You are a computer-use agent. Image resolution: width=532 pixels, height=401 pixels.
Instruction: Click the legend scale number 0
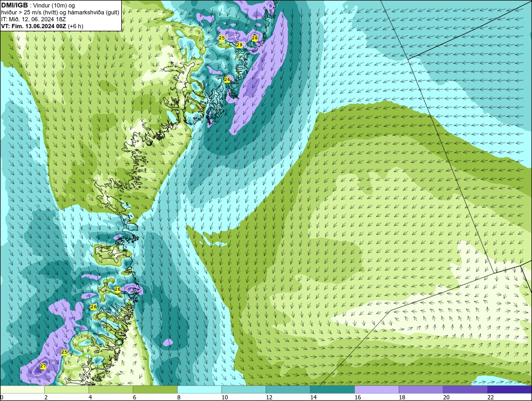[x=2, y=397]
